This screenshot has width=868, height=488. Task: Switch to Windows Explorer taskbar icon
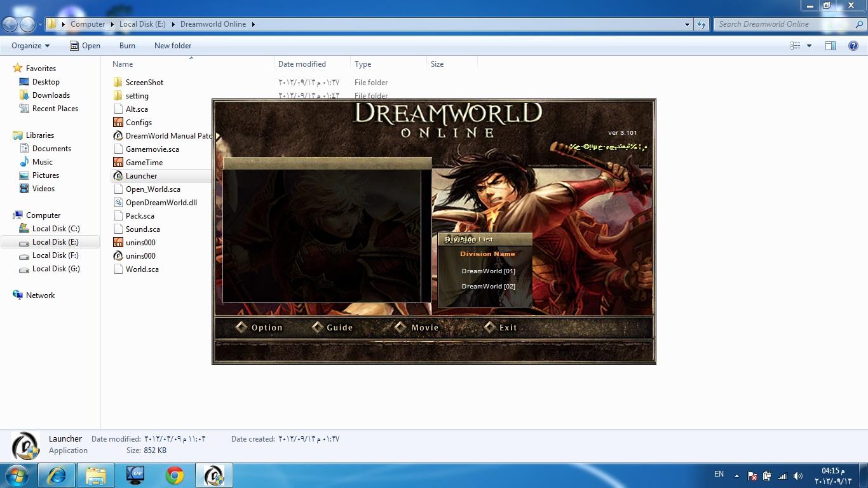click(x=96, y=475)
